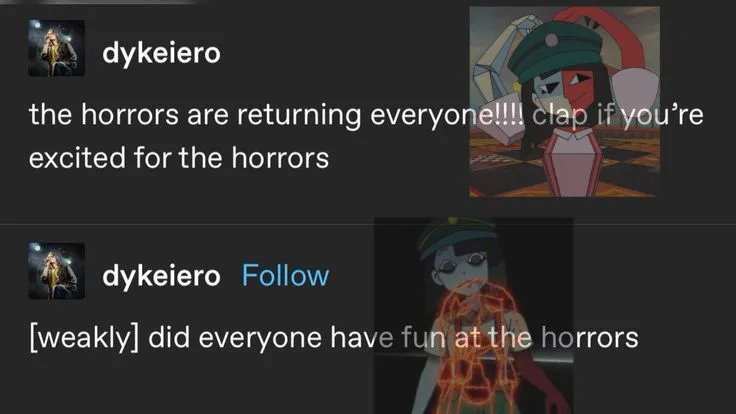Click the dykeiero username on the top post

point(161,53)
